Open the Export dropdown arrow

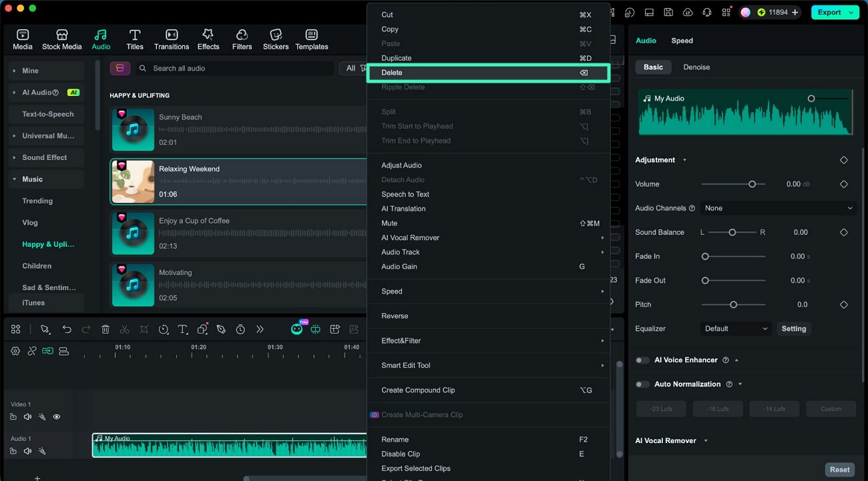(x=851, y=12)
